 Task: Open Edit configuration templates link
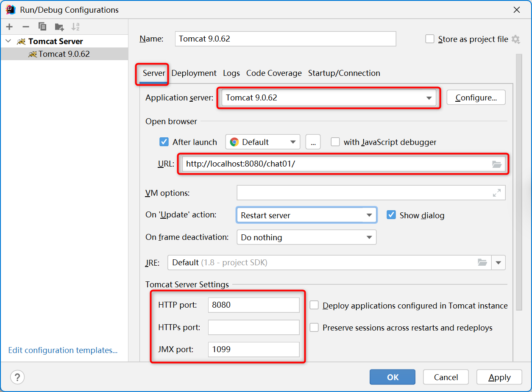(x=63, y=350)
